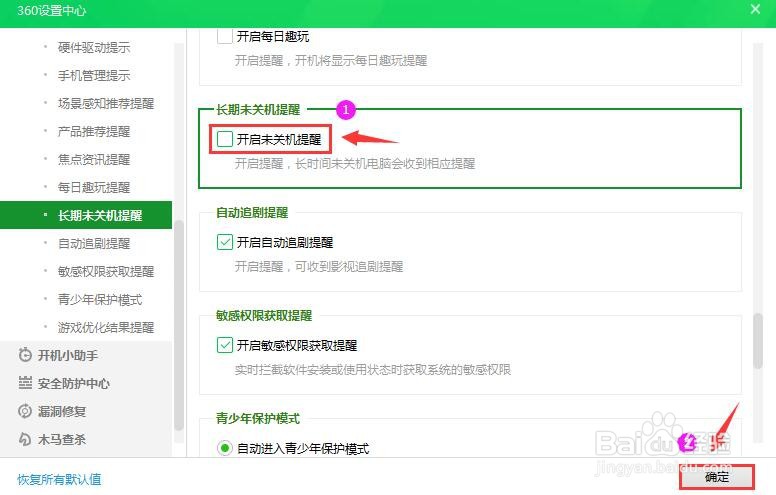Go to 每日趣玩提醒 in sidebar
Screen dimensions: 776x495
[94, 187]
